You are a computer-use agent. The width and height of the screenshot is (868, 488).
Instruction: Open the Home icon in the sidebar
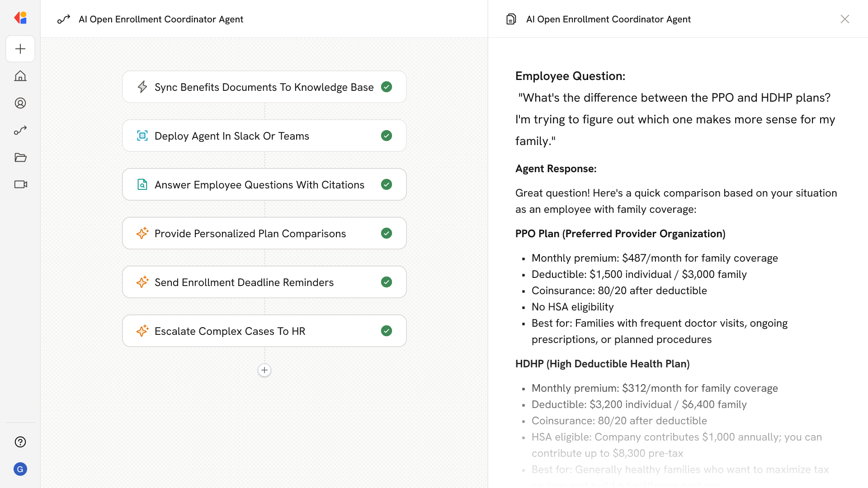point(20,76)
